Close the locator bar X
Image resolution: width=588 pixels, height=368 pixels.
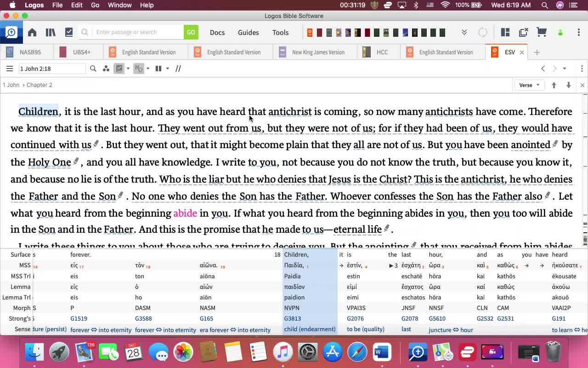[582, 85]
